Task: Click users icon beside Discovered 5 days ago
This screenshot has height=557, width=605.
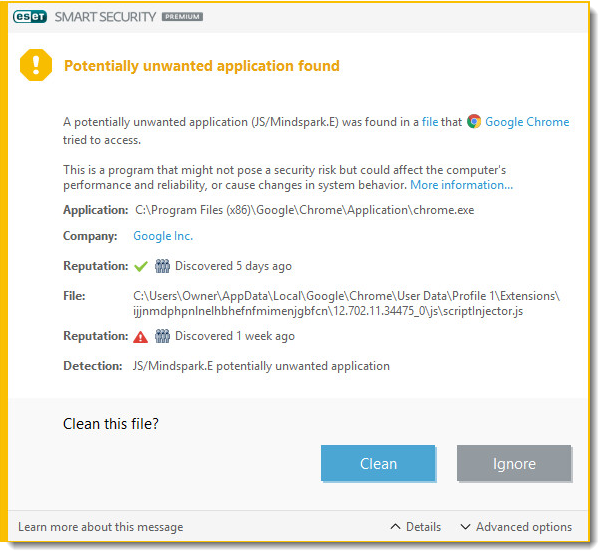Action: coord(162,266)
